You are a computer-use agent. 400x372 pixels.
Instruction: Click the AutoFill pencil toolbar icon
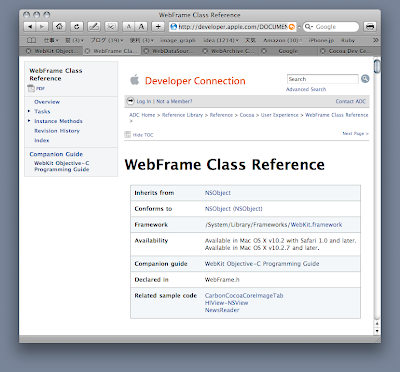94,27
